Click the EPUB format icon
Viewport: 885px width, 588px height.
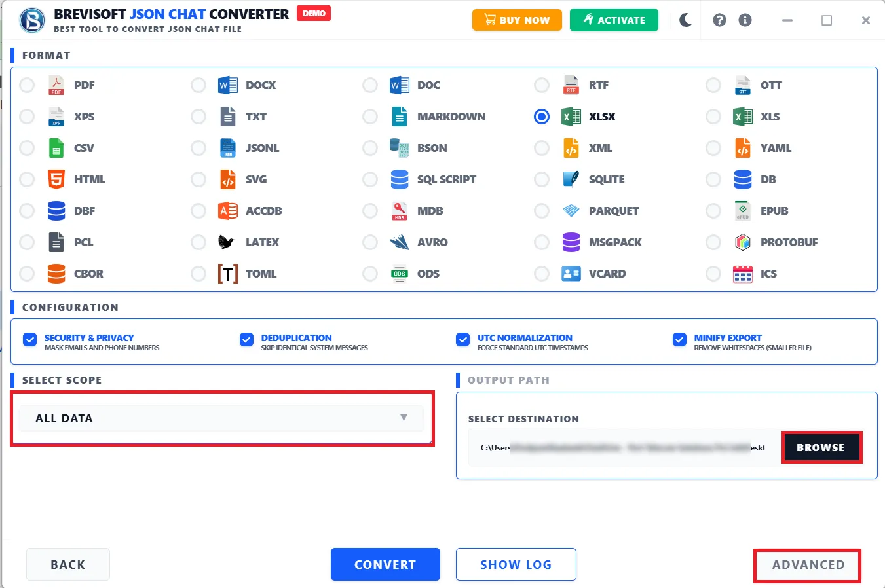pyautogui.click(x=743, y=211)
